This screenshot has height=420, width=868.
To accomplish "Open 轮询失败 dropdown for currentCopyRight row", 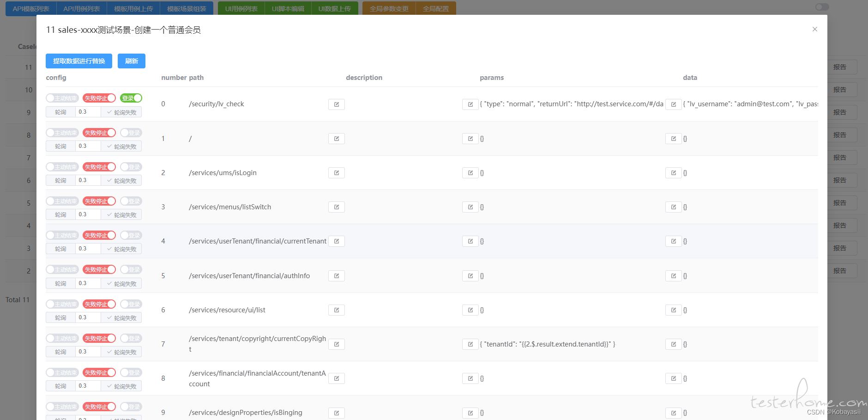I will point(121,352).
